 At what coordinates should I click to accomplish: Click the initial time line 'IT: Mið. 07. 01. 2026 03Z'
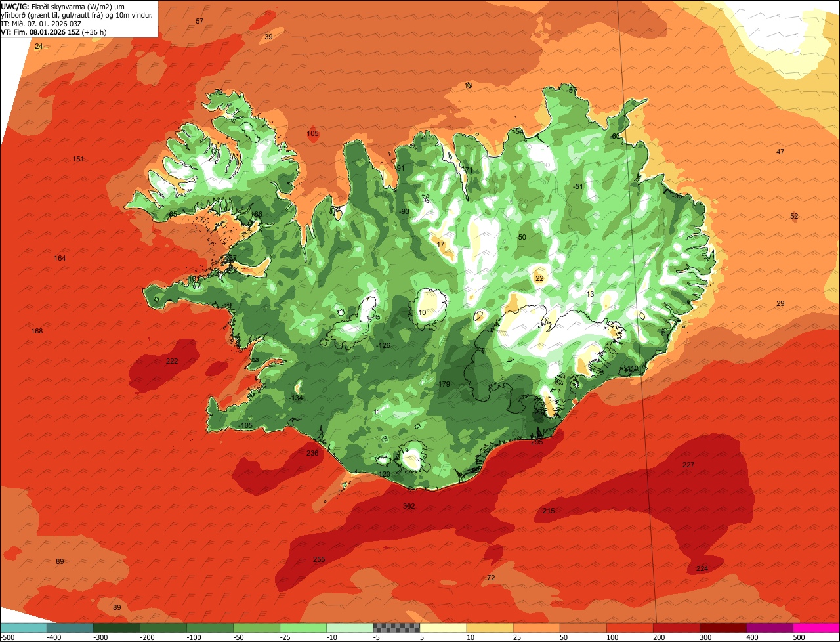click(x=41, y=24)
